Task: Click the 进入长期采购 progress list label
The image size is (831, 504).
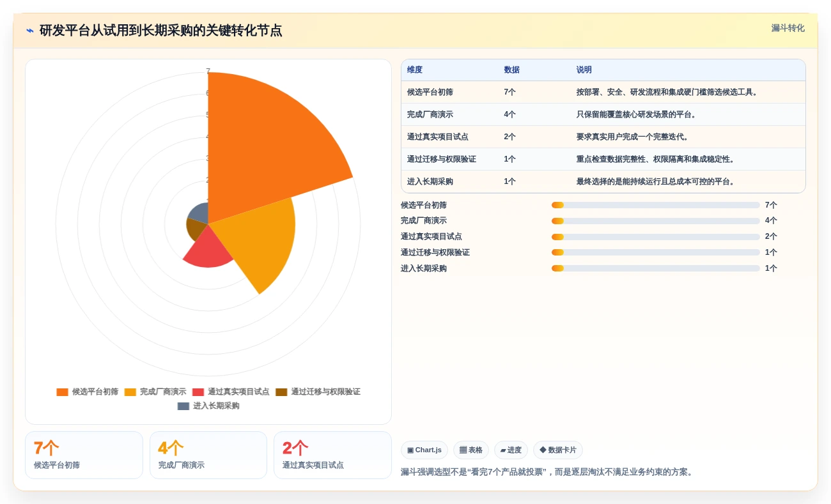Action: (x=424, y=268)
